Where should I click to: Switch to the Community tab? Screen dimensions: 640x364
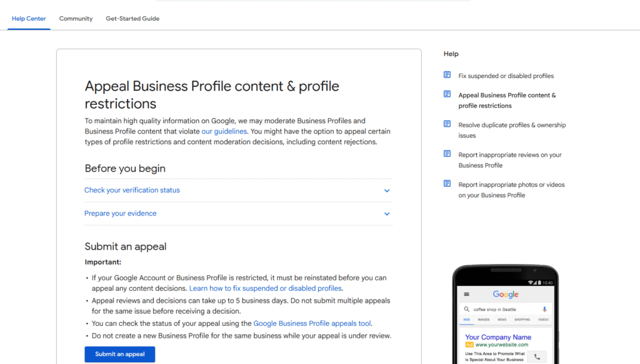pos(76,19)
